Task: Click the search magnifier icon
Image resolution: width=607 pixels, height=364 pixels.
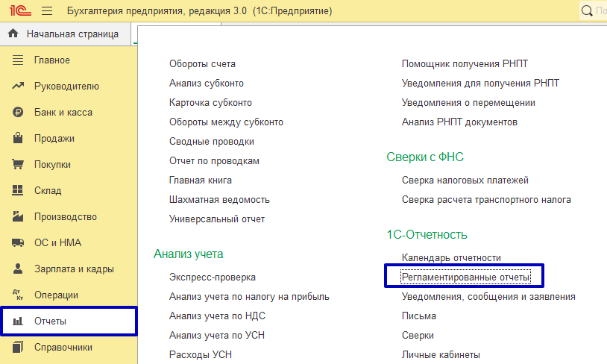Action: pos(589,12)
